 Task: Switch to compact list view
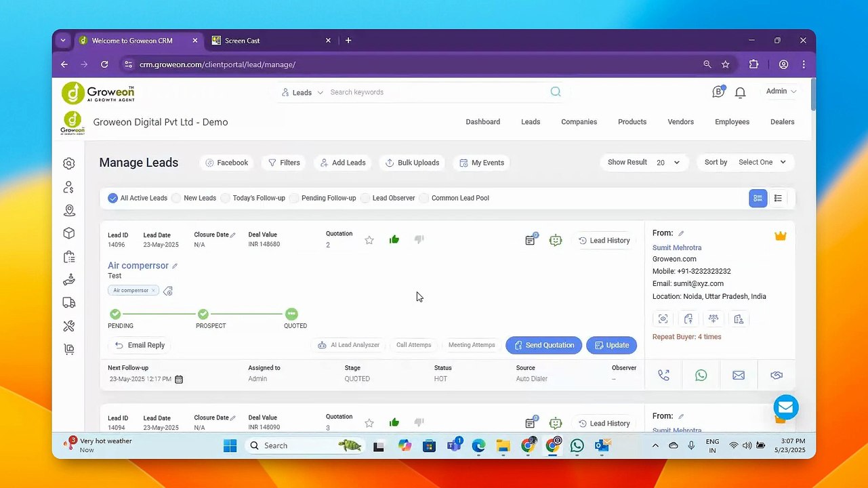point(778,198)
